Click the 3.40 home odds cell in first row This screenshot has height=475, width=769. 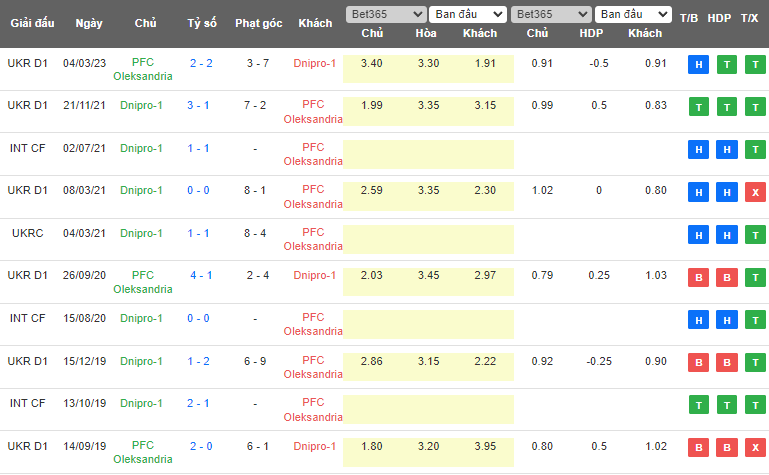point(371,62)
